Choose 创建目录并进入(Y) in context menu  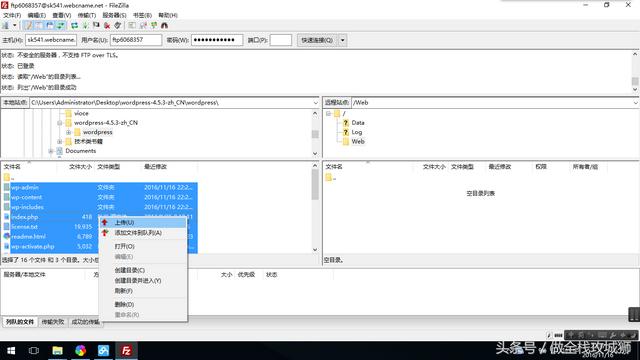click(x=143, y=280)
